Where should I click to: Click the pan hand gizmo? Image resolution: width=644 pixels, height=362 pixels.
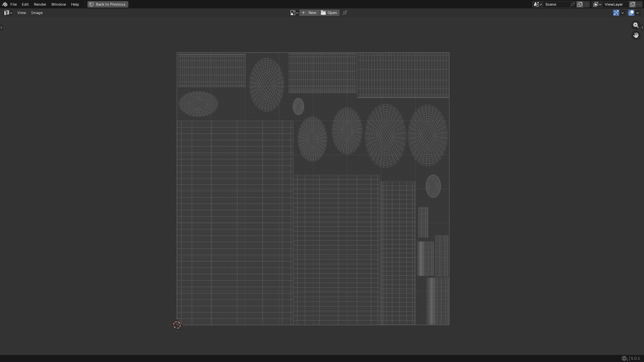click(x=636, y=35)
